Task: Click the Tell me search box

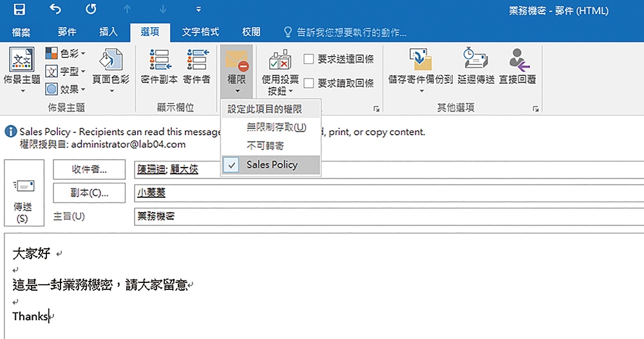Action: 345,32
